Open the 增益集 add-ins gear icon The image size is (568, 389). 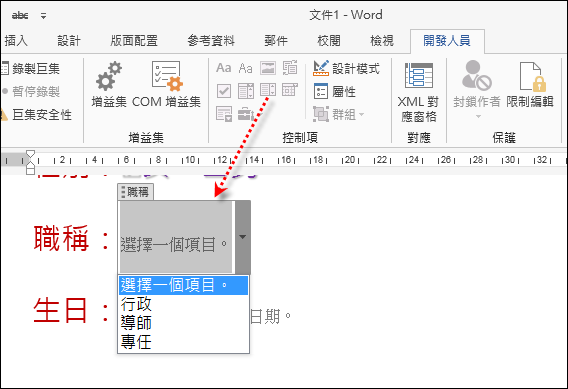109,84
